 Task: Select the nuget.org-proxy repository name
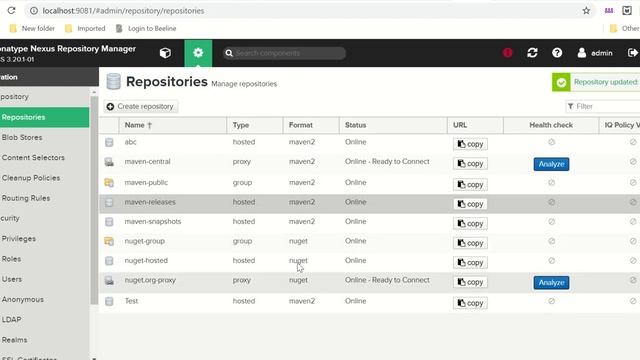point(150,280)
